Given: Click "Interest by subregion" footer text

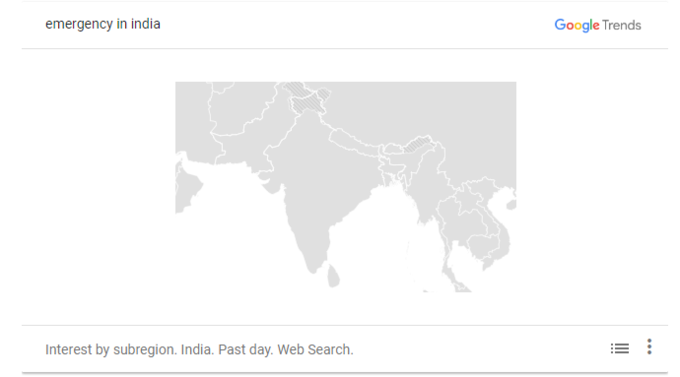Looking at the screenshot, I should pos(110,349).
